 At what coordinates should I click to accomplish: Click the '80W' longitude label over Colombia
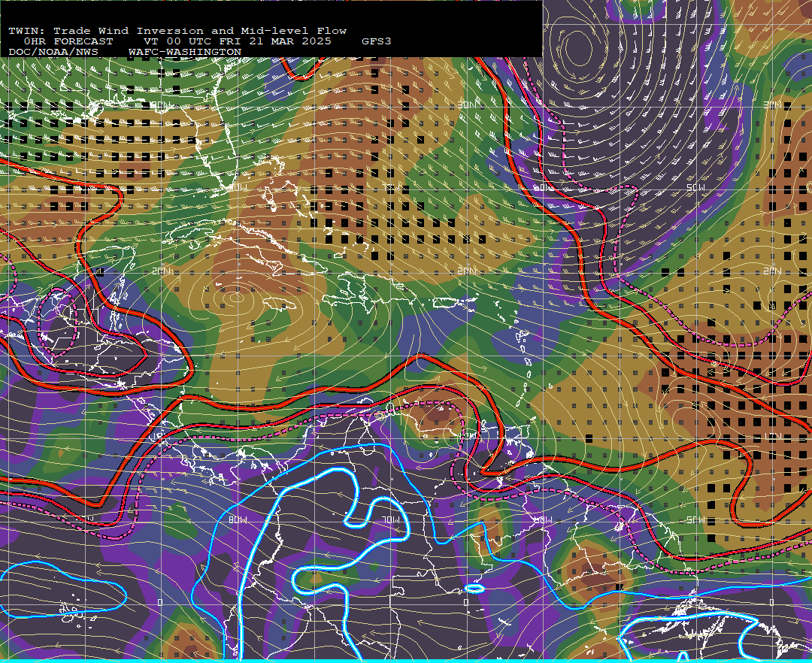237,519
